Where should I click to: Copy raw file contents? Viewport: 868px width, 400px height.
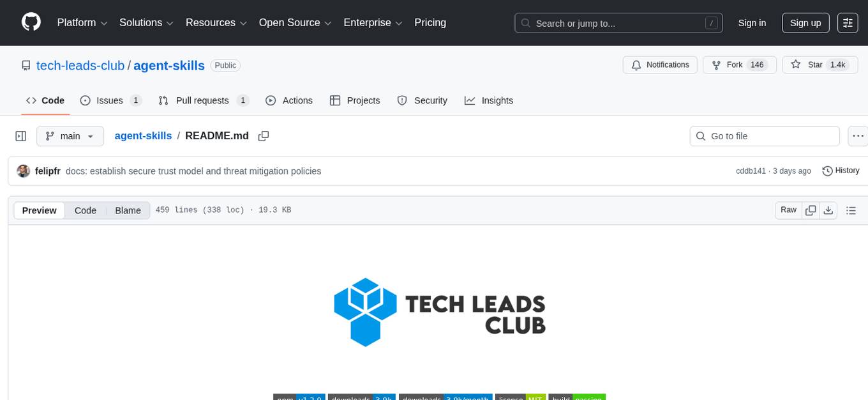pyautogui.click(x=811, y=210)
